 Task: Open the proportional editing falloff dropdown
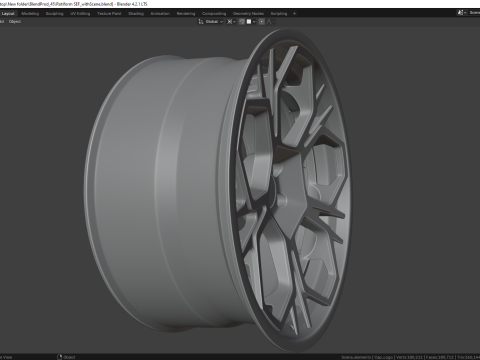pos(271,22)
